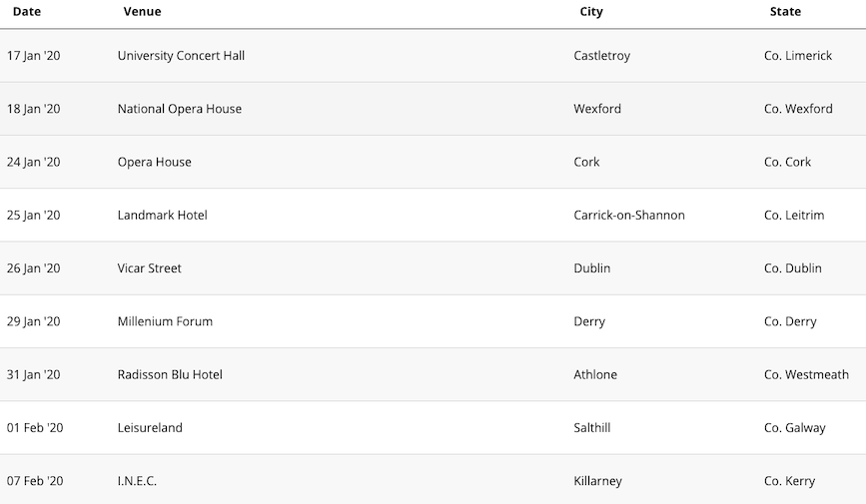Select the Radisson Blu Hotel venue
The width and height of the screenshot is (866, 504).
pos(170,375)
